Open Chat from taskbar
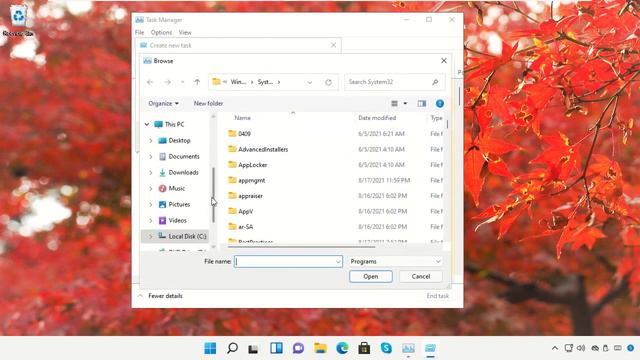The width and height of the screenshot is (640, 360). pos(298,348)
